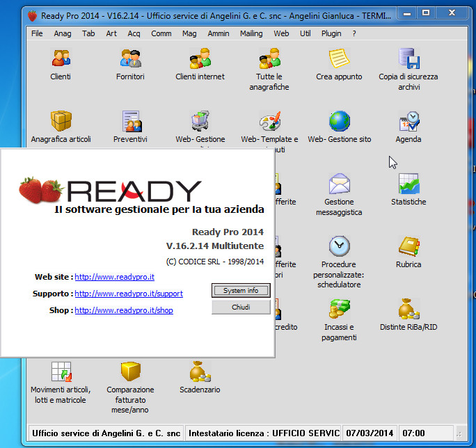Click Ufficio service di Angelini status entry
The height and width of the screenshot is (448, 476).
tap(106, 433)
